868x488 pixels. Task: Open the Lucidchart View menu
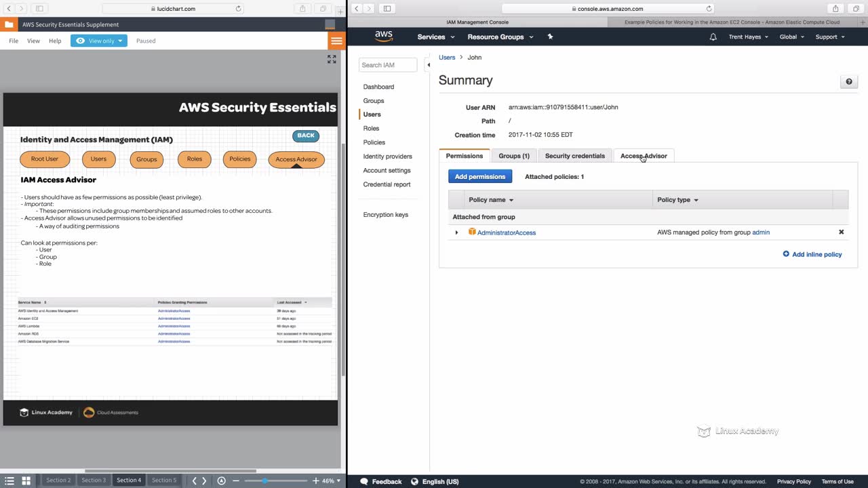[33, 41]
